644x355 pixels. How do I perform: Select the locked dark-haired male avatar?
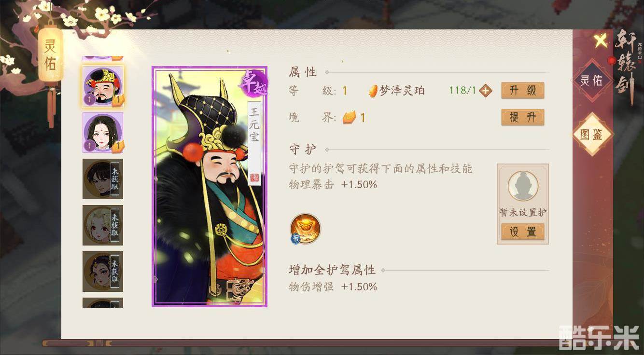coord(102,179)
